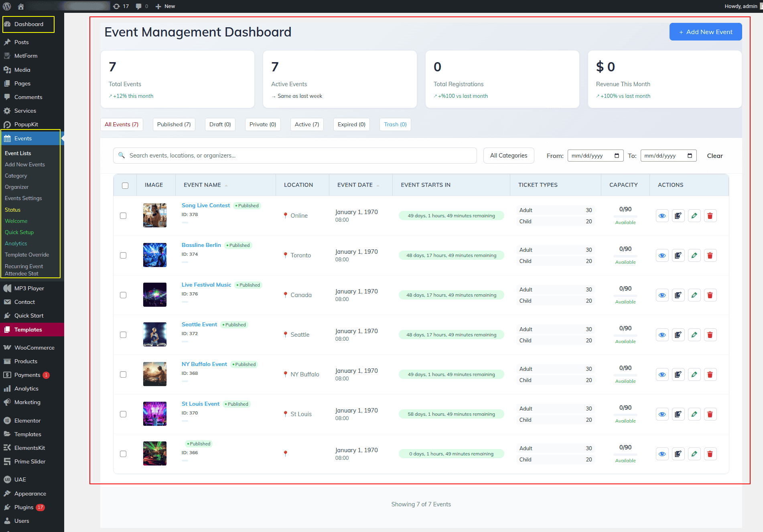The height and width of the screenshot is (532, 763).
Task: Click the comments bubble icon in admin bar
Action: pos(142,6)
